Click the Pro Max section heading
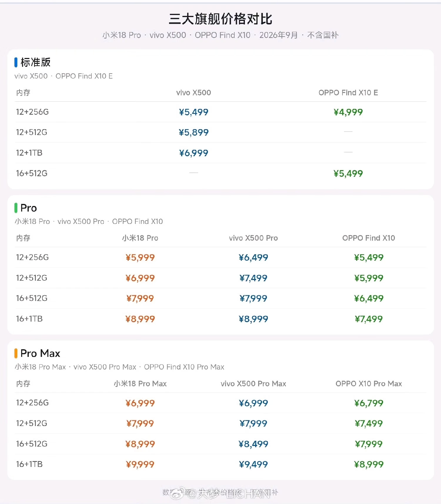Screen dimensions: 441x504 click(x=40, y=353)
